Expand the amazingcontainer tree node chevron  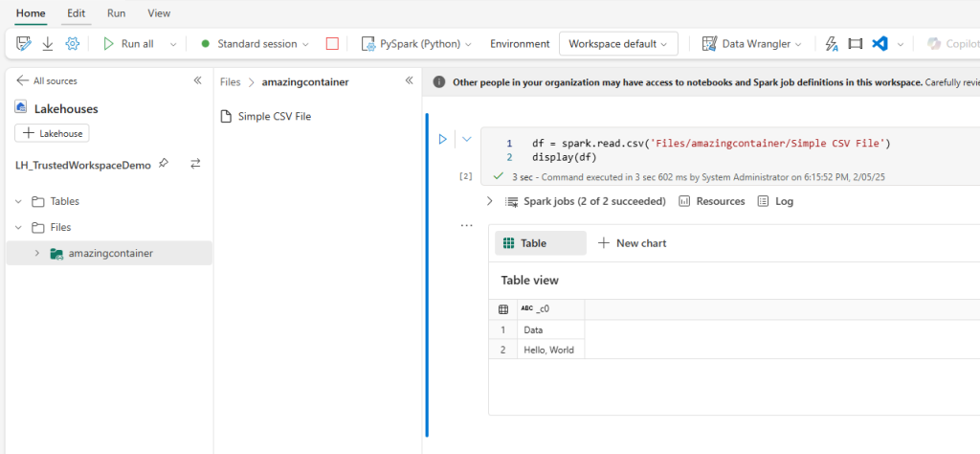point(37,253)
